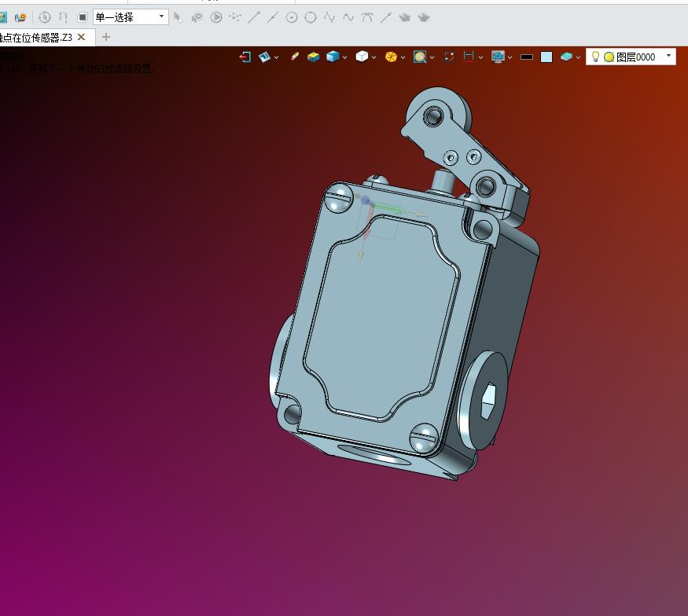Click the shaded blue cube display icon
688x616 pixels.
[333, 57]
